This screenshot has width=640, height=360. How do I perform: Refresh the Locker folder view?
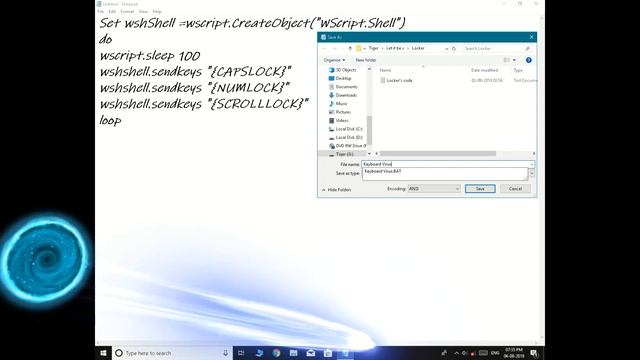454,48
